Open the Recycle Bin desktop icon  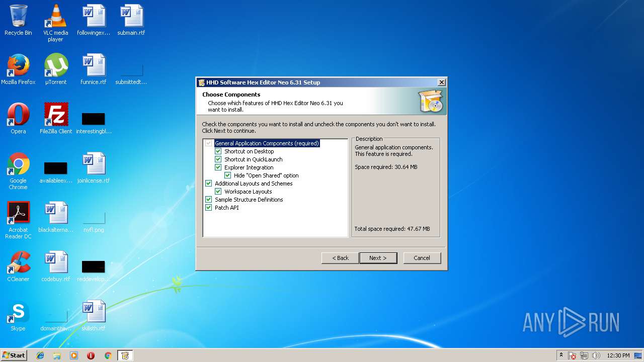pos(18,20)
